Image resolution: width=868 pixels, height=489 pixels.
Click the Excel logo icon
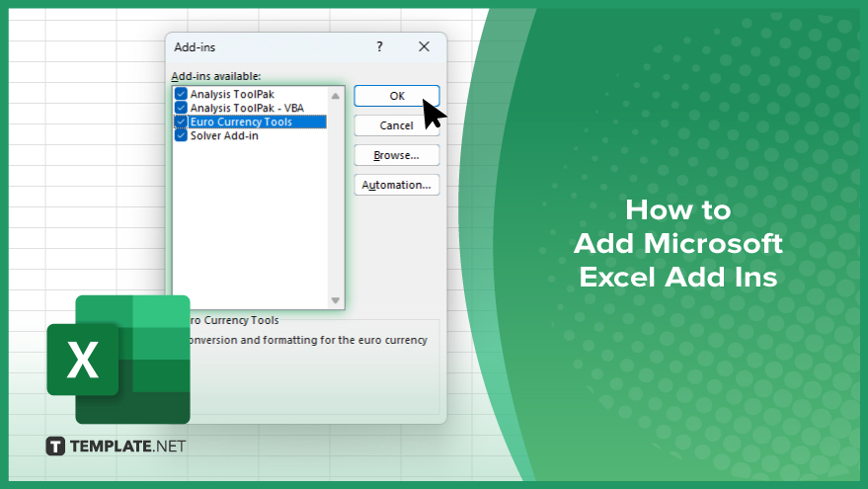pos(118,360)
